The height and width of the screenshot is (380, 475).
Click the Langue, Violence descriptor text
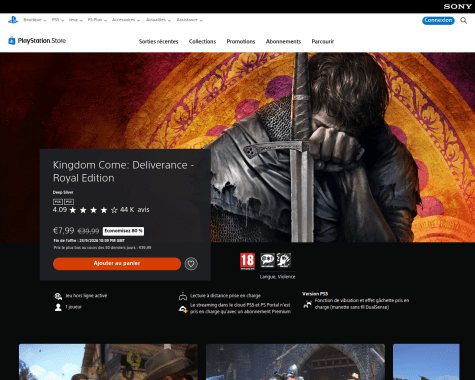coord(277,277)
